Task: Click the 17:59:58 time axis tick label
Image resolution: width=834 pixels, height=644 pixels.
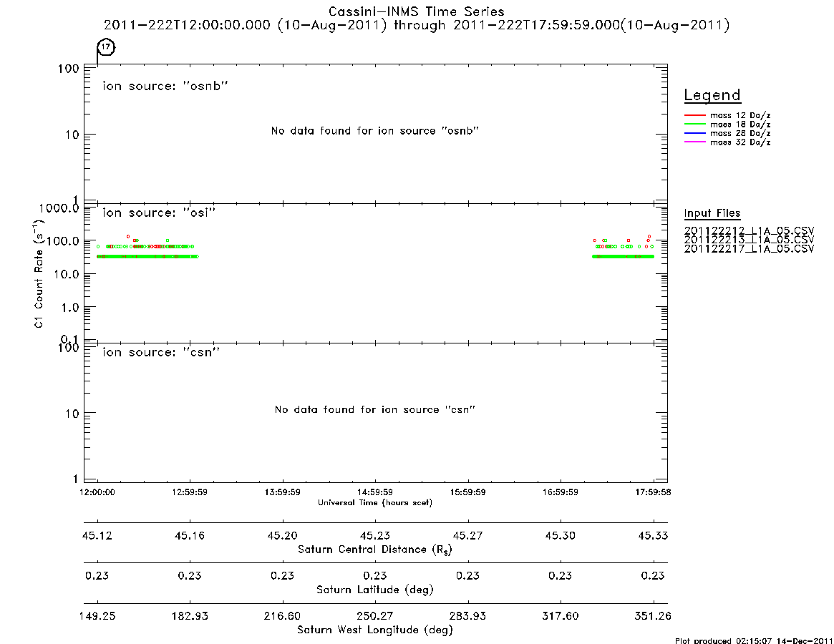Action: (653, 492)
